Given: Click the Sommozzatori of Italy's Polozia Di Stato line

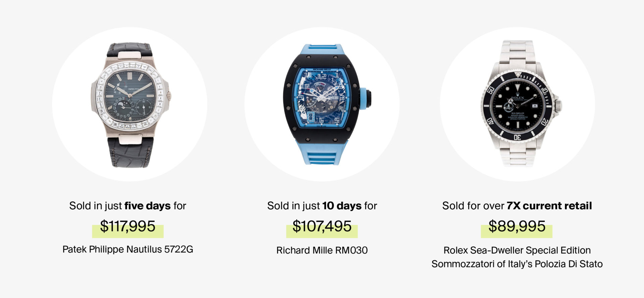Looking at the screenshot, I should point(517,264).
